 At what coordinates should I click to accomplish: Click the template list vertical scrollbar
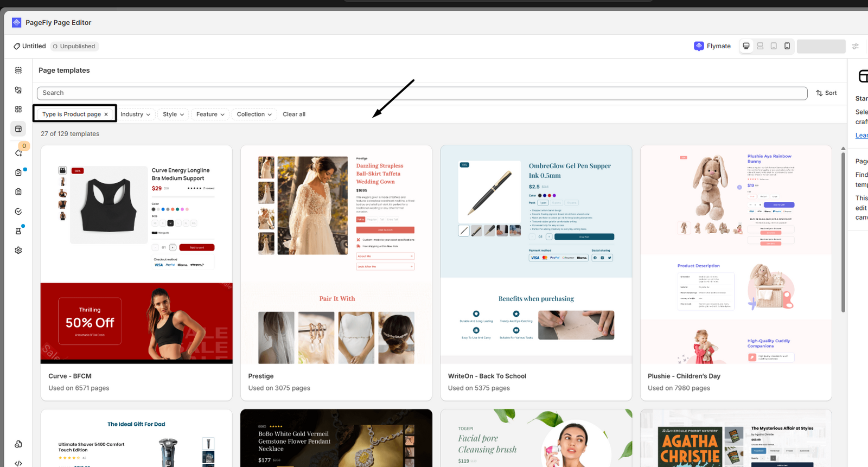pos(843,232)
